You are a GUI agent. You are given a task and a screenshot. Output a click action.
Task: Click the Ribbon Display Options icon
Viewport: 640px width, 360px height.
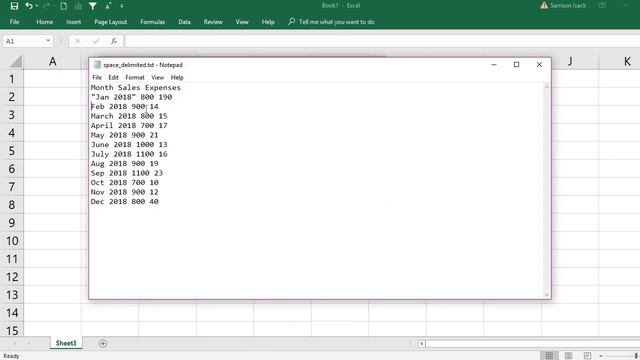click(602, 5)
